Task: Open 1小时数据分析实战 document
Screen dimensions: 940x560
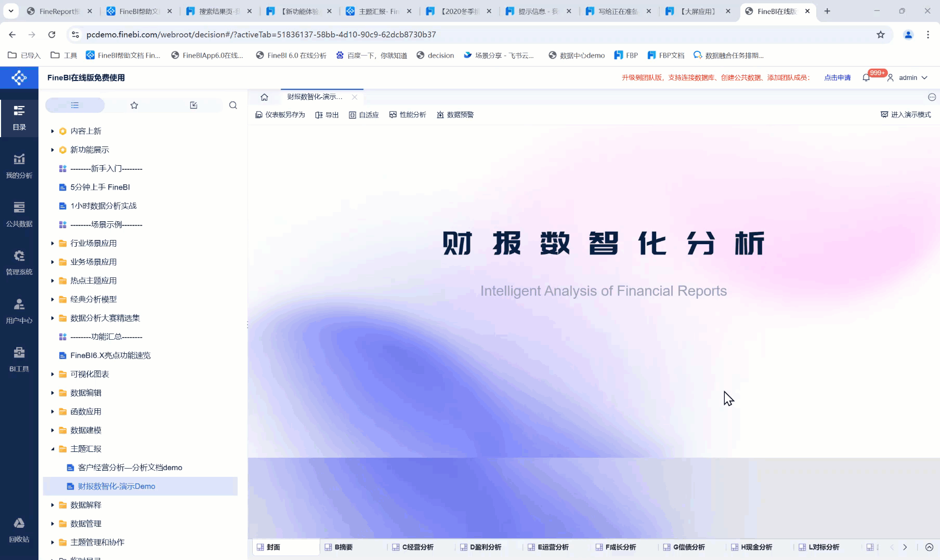Action: point(103,206)
